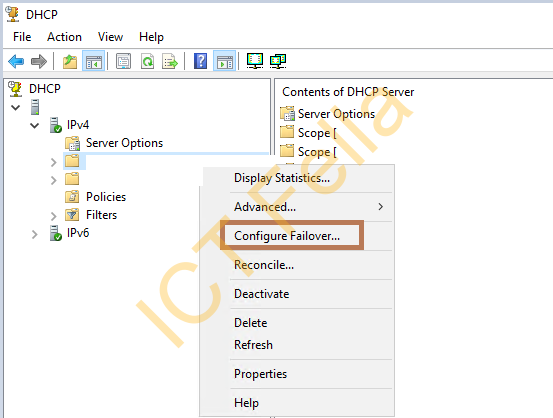Choose Deactivate in the context menu
This screenshot has height=418, width=553.
tap(262, 294)
